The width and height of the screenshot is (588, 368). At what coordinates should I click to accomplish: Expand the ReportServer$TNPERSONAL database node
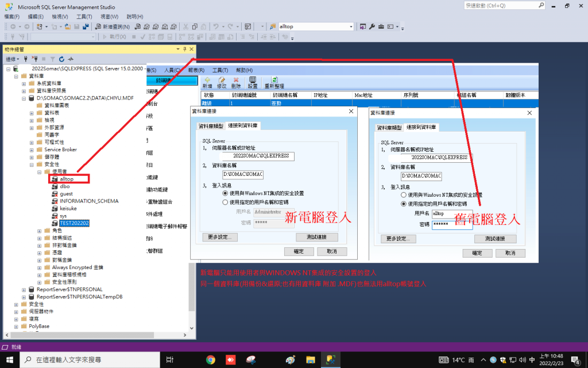tap(24, 290)
